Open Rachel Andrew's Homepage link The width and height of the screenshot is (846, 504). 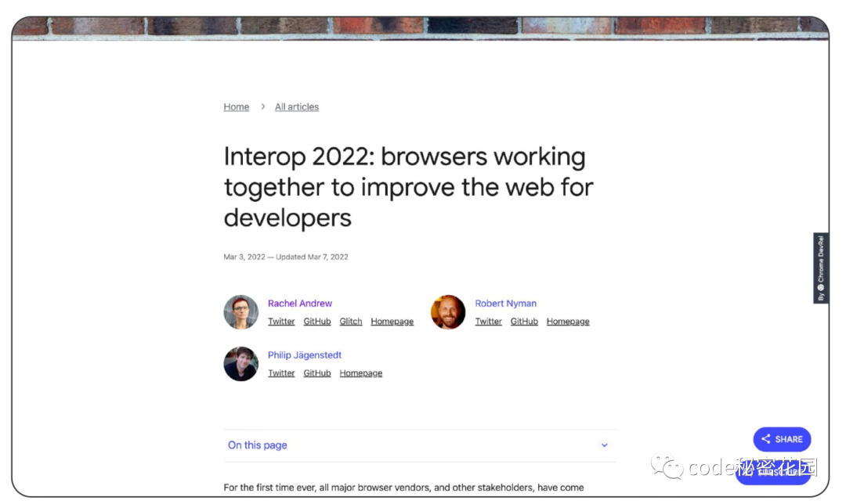(x=392, y=322)
